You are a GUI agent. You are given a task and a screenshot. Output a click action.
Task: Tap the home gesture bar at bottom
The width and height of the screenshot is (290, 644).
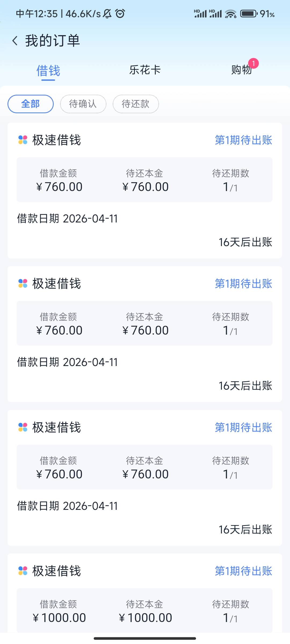click(145, 638)
